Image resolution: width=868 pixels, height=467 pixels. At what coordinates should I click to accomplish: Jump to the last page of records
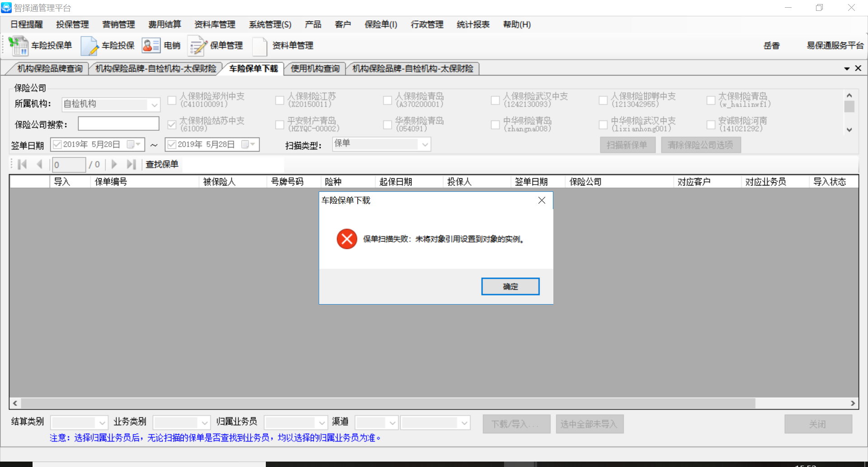coord(131,164)
